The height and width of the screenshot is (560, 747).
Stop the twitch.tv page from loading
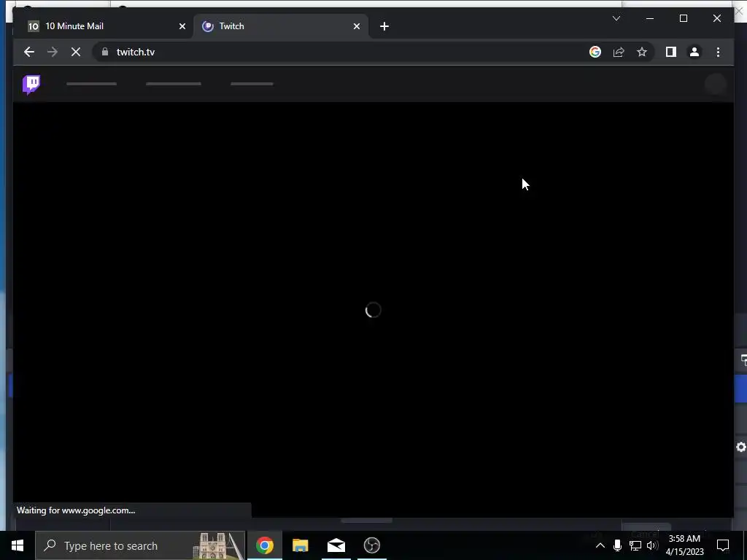(76, 52)
